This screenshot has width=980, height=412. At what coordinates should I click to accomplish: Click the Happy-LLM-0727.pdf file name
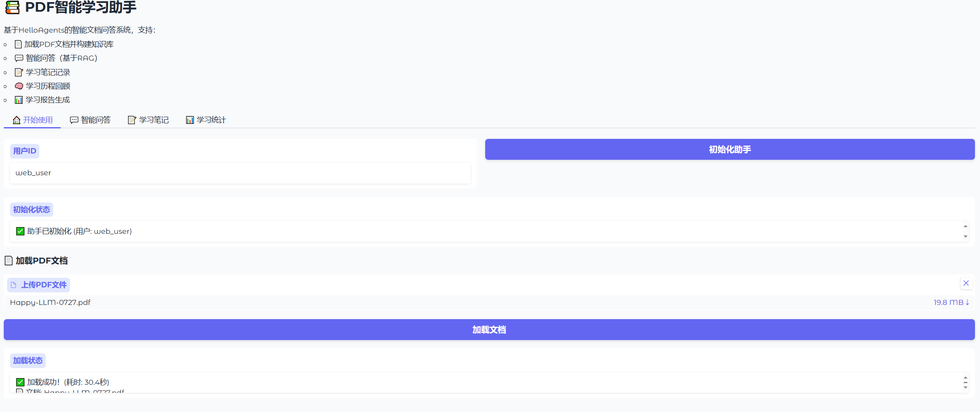tap(50, 302)
